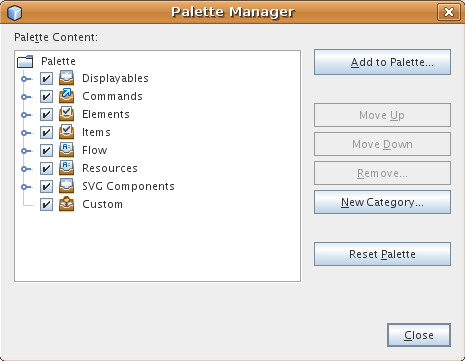Expand the SVG Components tree node
Viewport: 465px width, 361px height.
[24, 187]
